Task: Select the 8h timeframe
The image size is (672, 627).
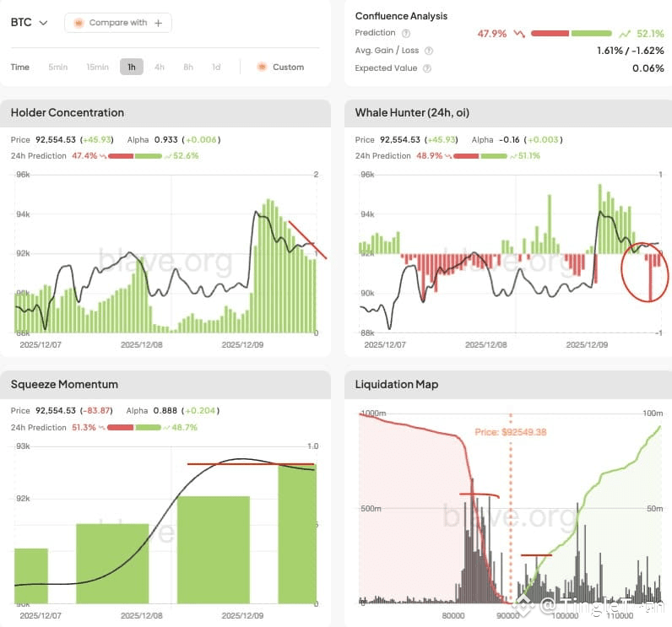Action: click(x=188, y=68)
